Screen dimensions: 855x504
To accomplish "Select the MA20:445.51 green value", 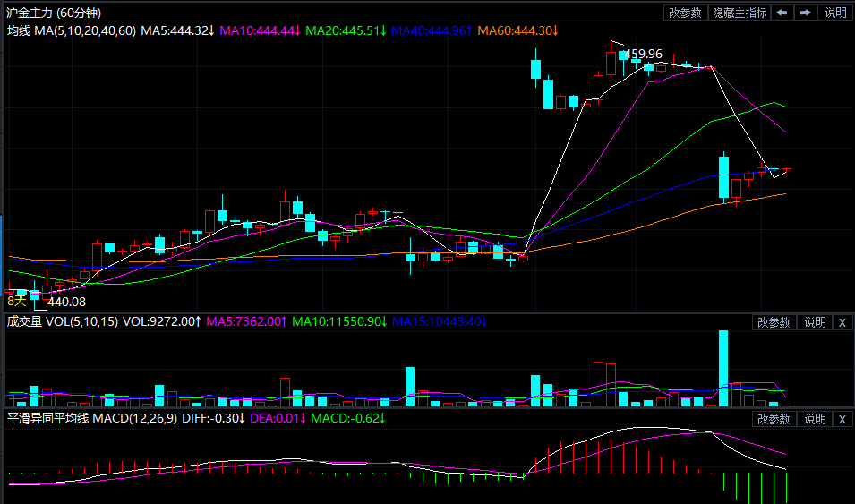I will [346, 30].
